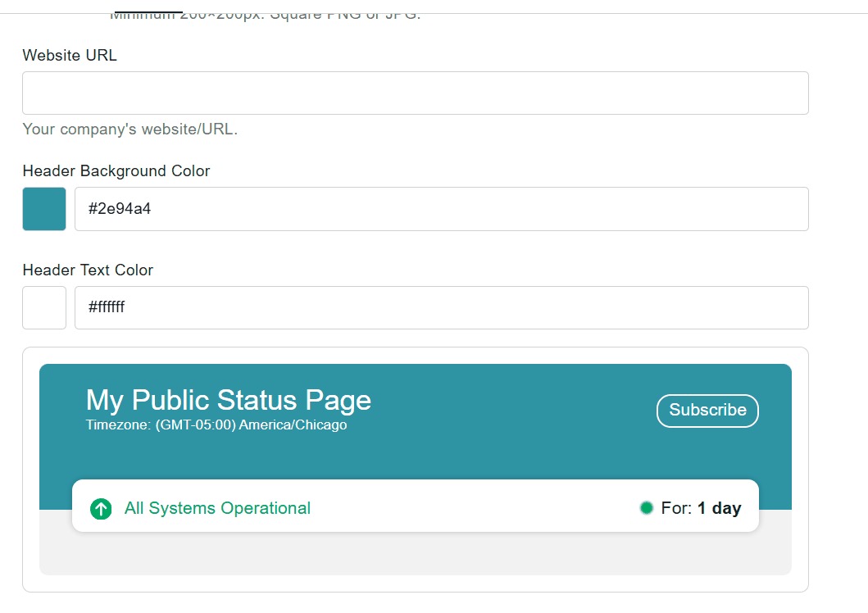Click the green up-arrow status icon

[101, 508]
